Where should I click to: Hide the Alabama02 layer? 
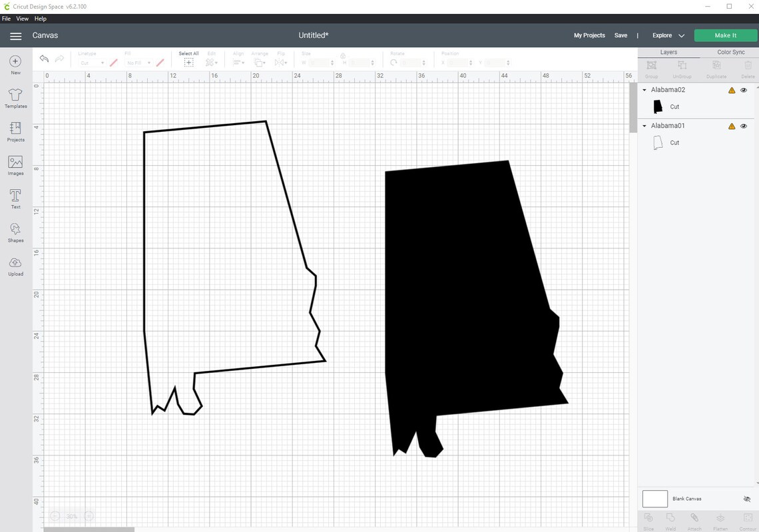744,90
